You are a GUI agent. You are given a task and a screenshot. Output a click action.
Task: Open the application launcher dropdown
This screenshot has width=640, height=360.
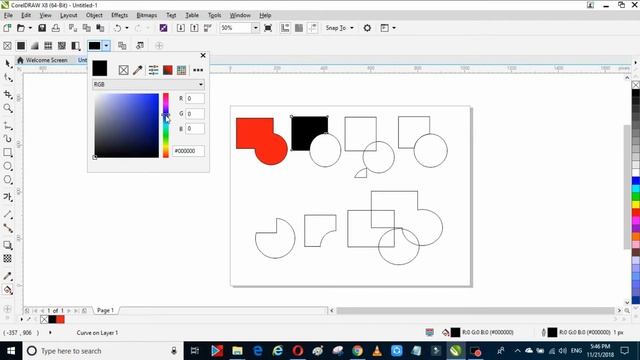393,28
